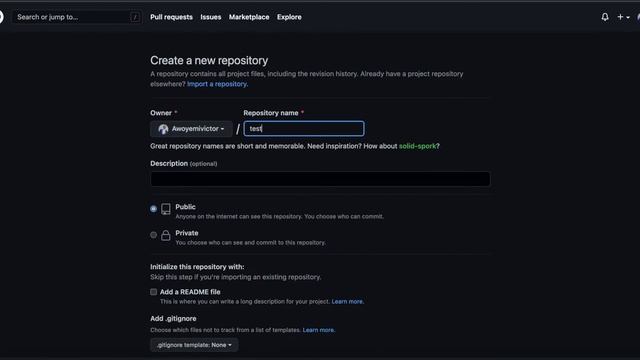Viewport: 640px width, 360px height.
Task: Open the plus create-new menu
Action: click(x=623, y=17)
